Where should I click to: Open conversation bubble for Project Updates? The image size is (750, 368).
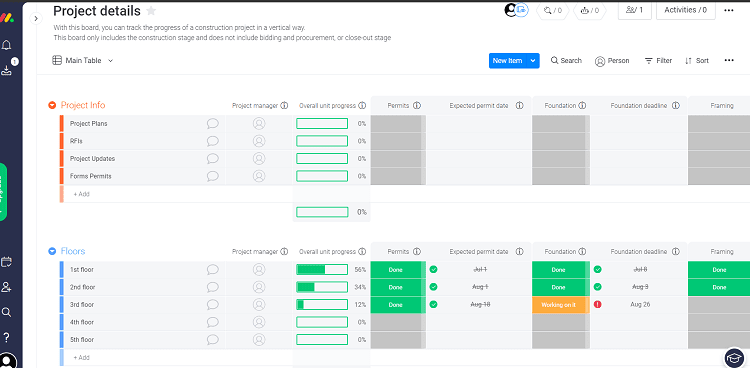(x=212, y=158)
